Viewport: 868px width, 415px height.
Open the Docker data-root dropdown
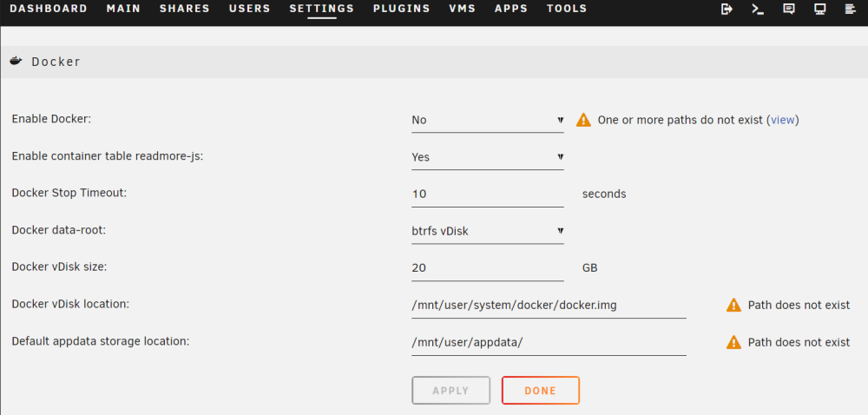[488, 231]
